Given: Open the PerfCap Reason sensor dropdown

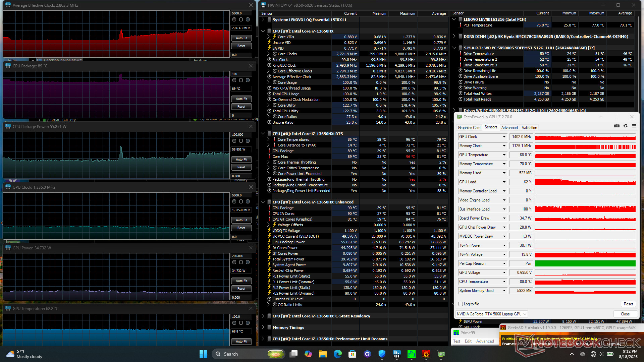Looking at the screenshot, I should (504, 263).
